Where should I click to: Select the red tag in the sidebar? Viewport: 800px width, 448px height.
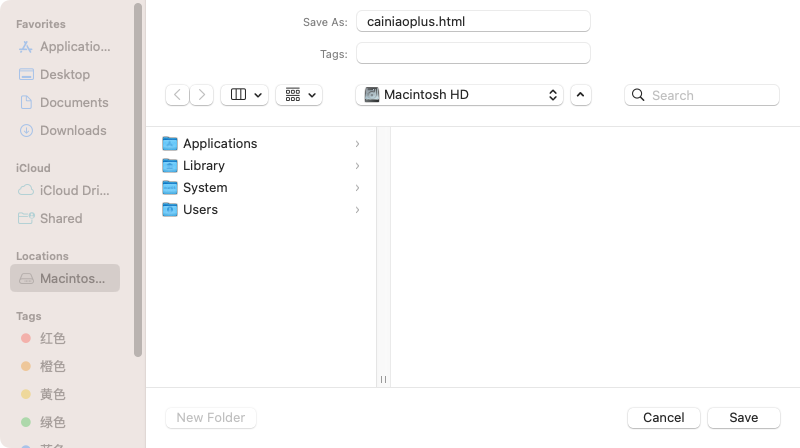click(x=52, y=338)
